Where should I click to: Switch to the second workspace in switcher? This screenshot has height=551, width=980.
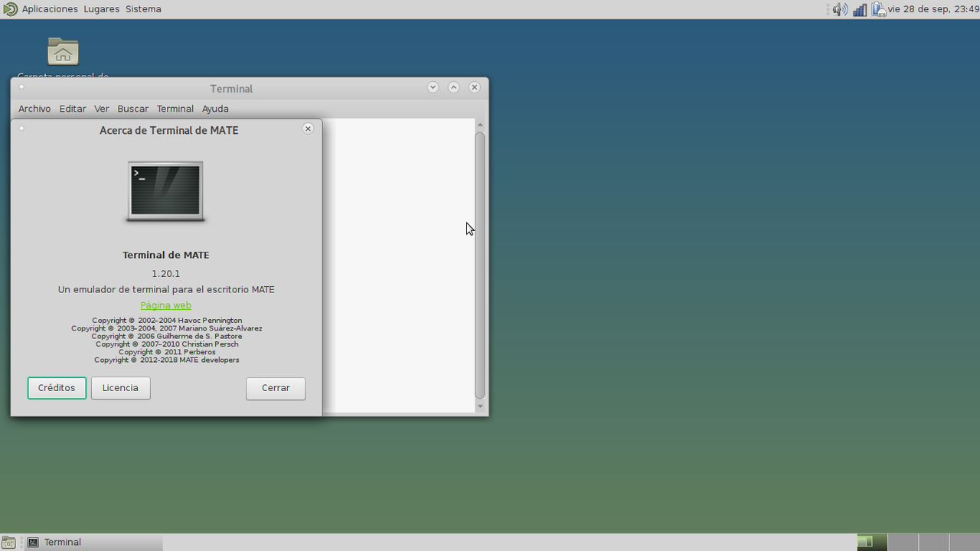pyautogui.click(x=903, y=543)
